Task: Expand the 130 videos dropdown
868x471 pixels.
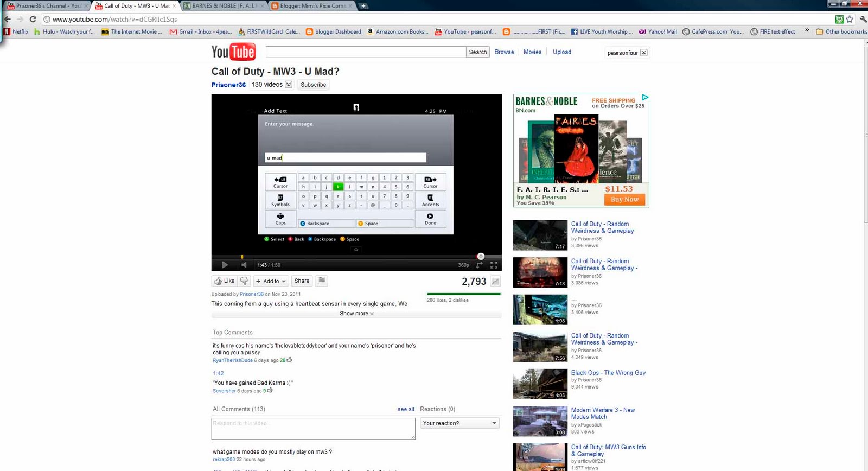Action: tap(289, 85)
